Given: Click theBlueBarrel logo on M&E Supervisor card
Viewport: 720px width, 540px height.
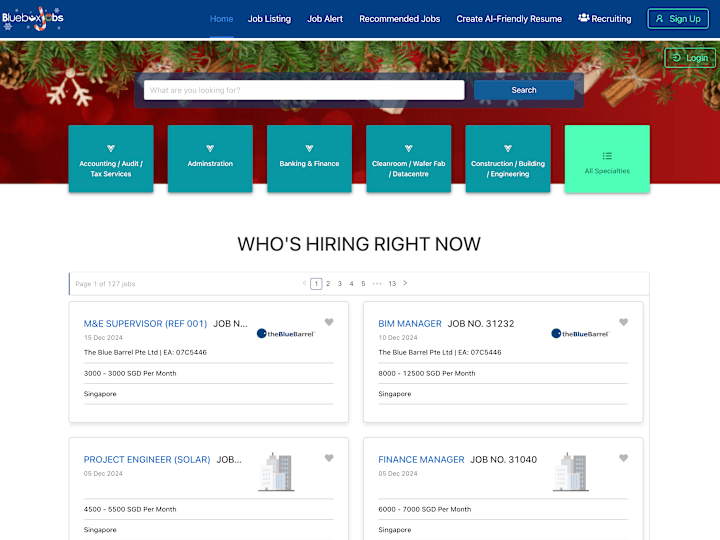Looking at the screenshot, I should 286,334.
